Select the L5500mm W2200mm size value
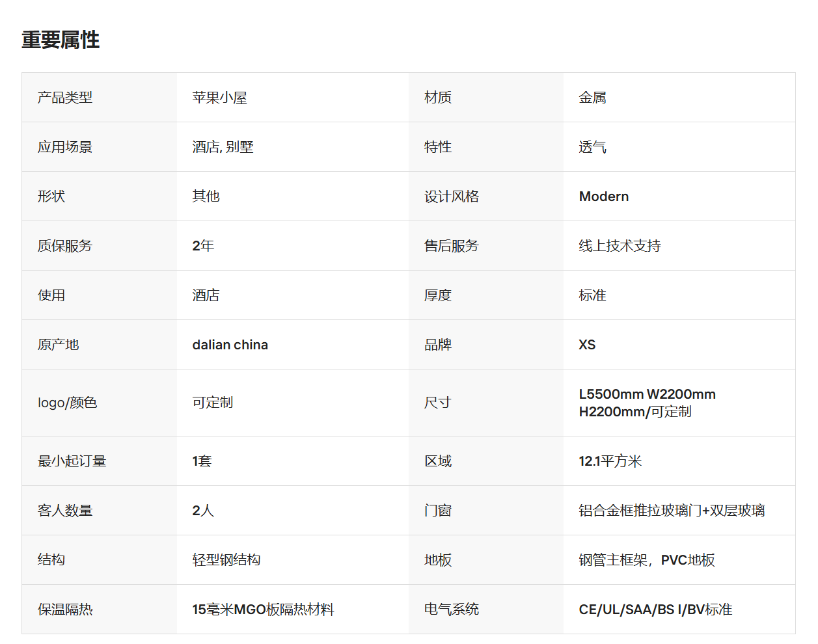Viewport: 818px width, 644px height. pos(648,403)
